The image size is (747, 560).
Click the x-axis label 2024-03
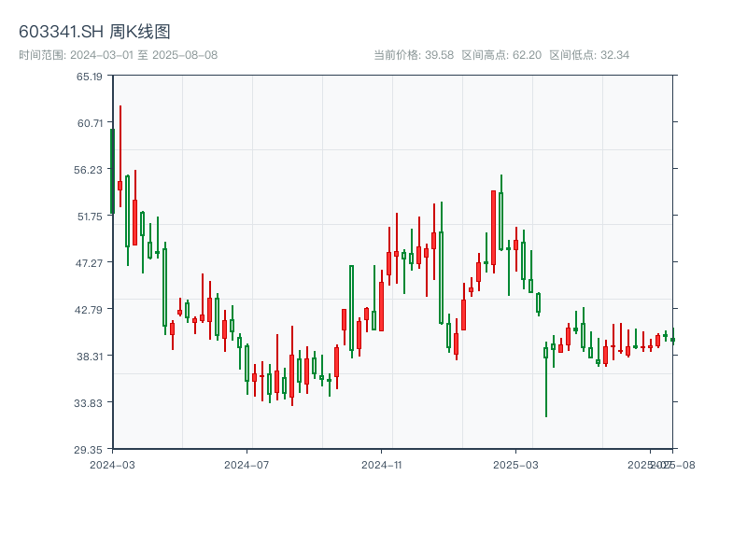pos(112,465)
